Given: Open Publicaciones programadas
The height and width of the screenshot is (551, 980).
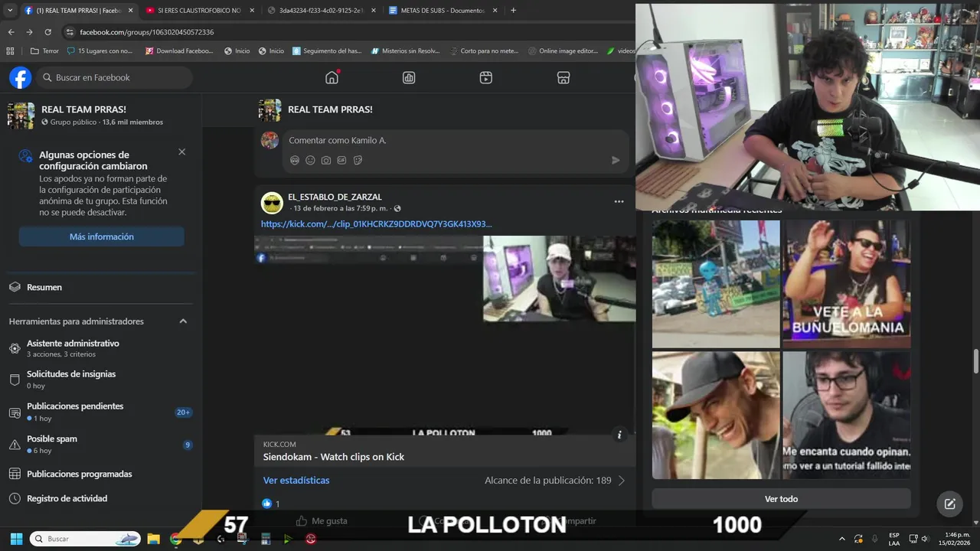Looking at the screenshot, I should coord(100,474).
